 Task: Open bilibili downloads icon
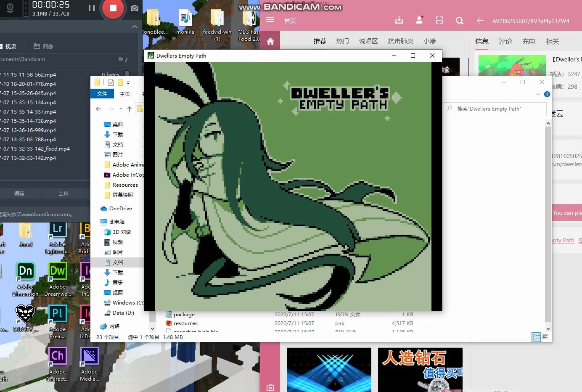pyautogui.click(x=399, y=20)
